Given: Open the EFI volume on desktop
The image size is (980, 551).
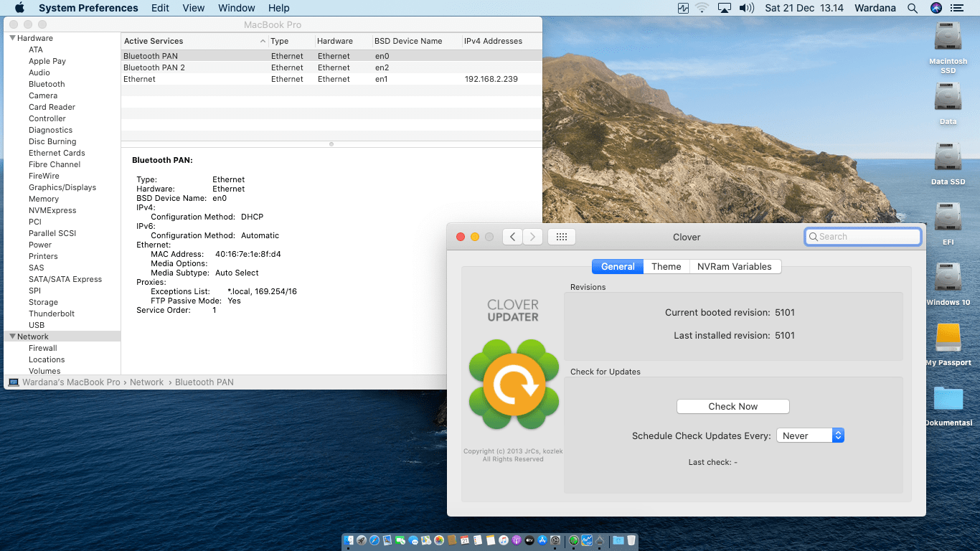Looking at the screenshot, I should (948, 217).
